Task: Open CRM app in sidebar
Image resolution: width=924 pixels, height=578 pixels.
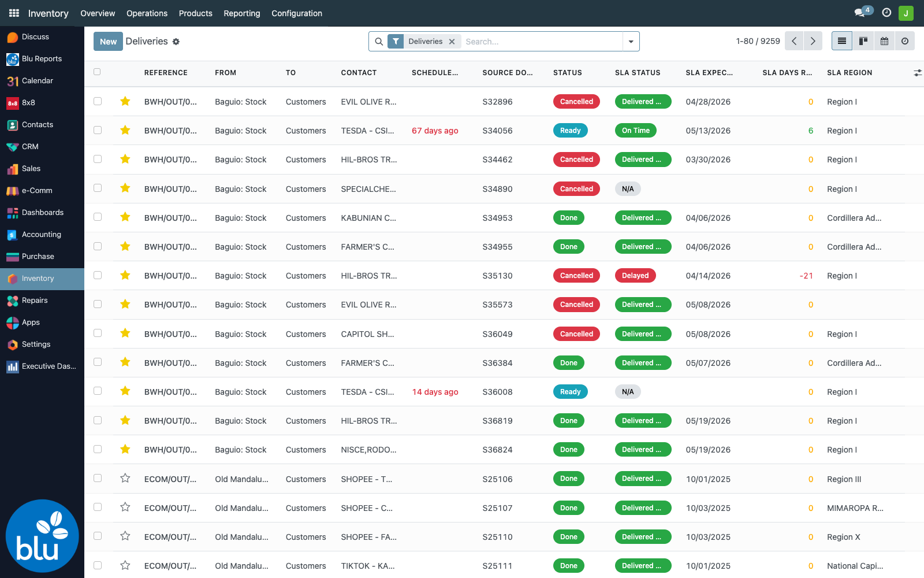Action: point(42,146)
